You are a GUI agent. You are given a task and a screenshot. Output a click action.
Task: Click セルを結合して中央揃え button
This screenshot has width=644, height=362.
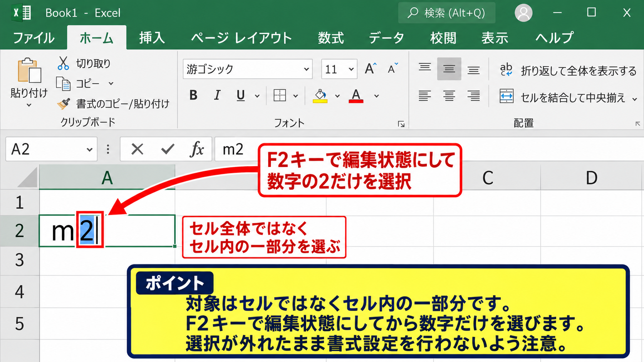[x=562, y=97]
